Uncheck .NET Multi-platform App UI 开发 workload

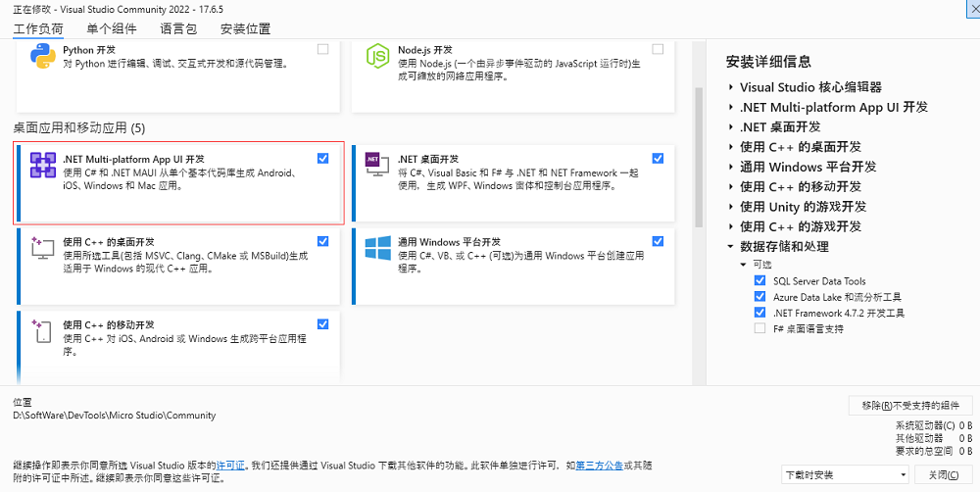(x=323, y=158)
